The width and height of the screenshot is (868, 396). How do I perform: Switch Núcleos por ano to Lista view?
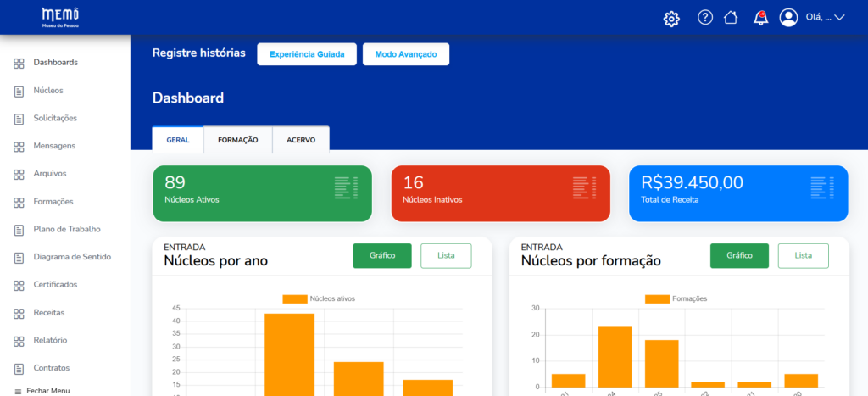(x=446, y=255)
